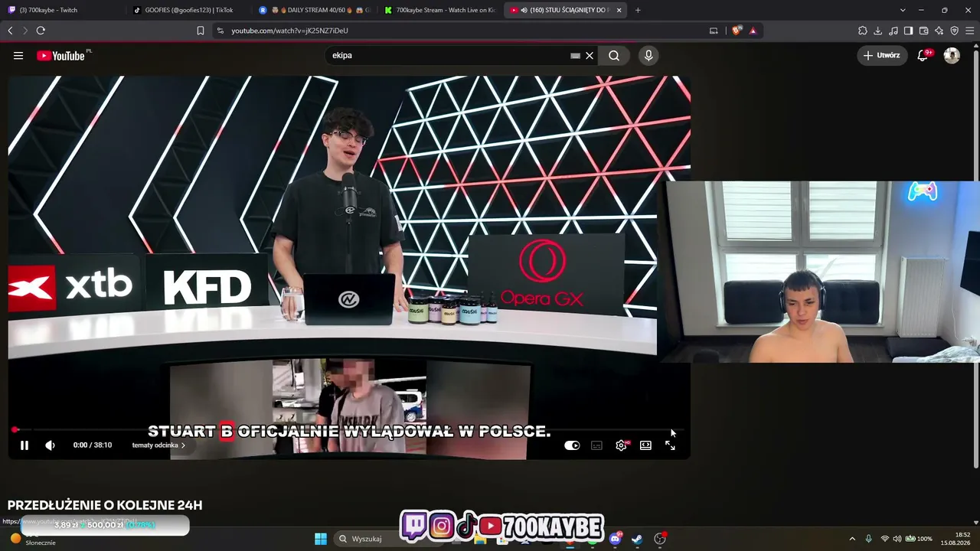This screenshot has height=551, width=980.
Task: Open the Brave Wallet
Action: pyautogui.click(x=923, y=31)
